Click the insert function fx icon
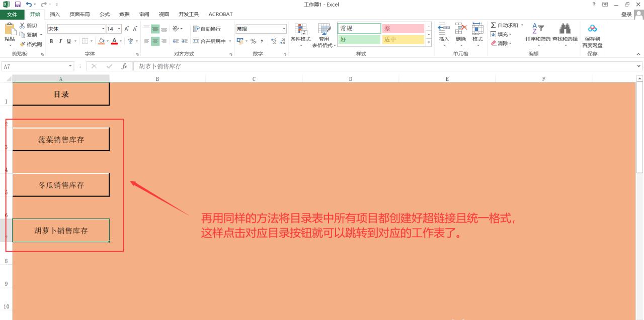Screen dimensions: 644x320 click(x=124, y=66)
